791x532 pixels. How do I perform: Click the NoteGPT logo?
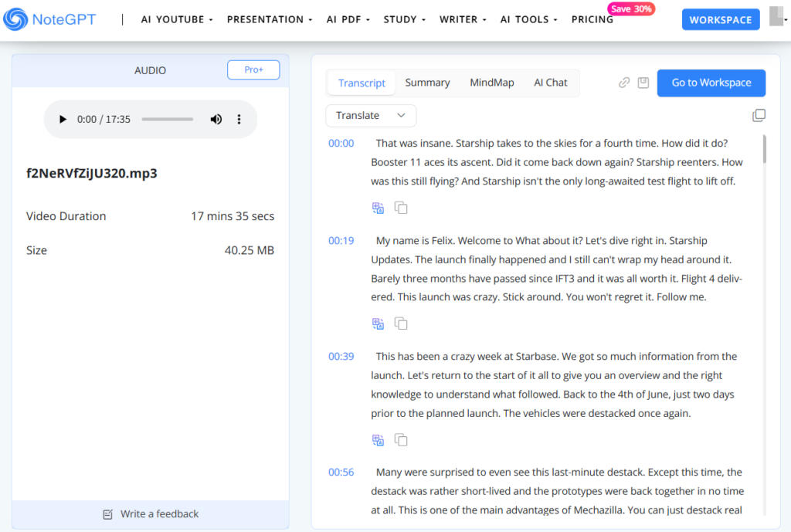coord(49,19)
